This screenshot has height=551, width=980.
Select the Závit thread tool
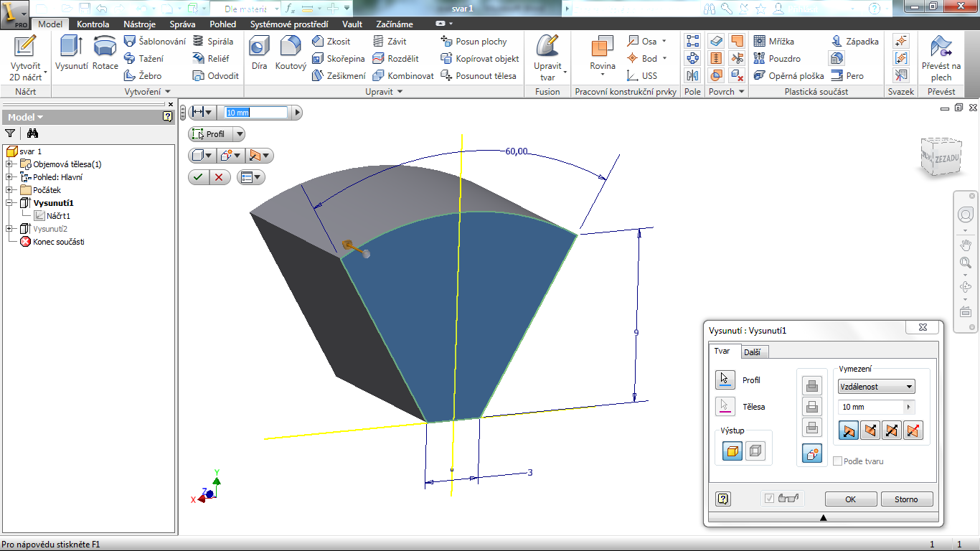(x=390, y=42)
